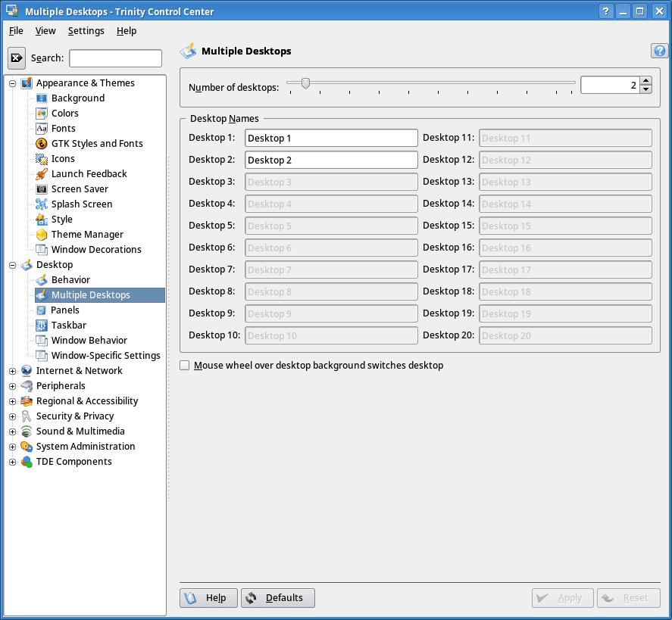This screenshot has height=620, width=672.
Task: Expand the TDE Components branch
Action: [x=12, y=462]
